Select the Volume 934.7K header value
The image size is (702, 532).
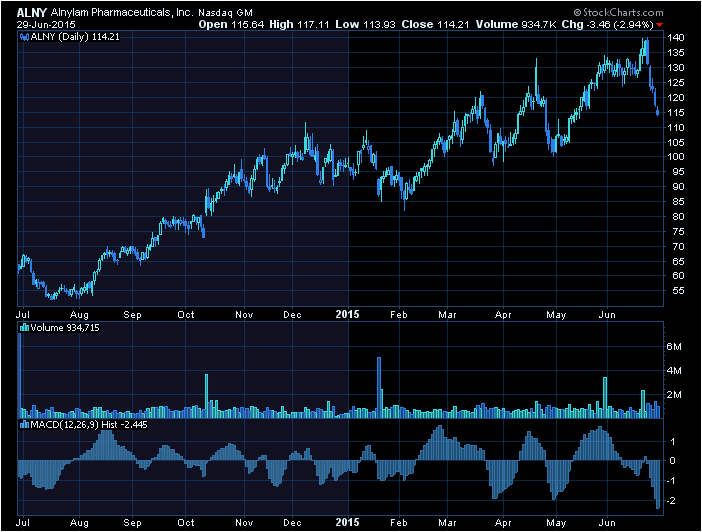pos(516,25)
